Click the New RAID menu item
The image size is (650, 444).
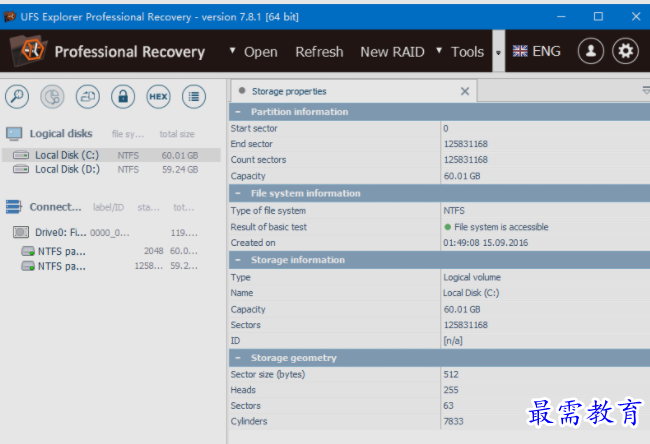392,52
